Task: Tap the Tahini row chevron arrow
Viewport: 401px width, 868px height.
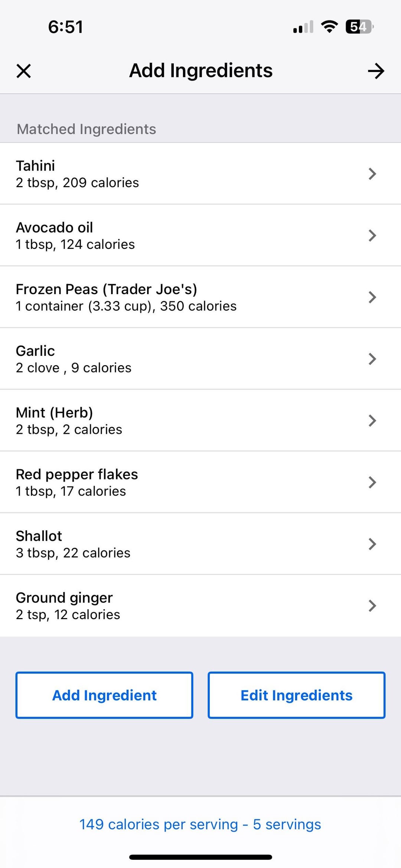Action: click(x=372, y=174)
